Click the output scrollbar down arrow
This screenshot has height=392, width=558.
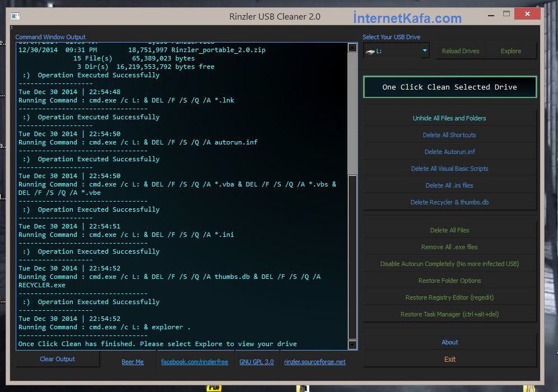(x=352, y=345)
